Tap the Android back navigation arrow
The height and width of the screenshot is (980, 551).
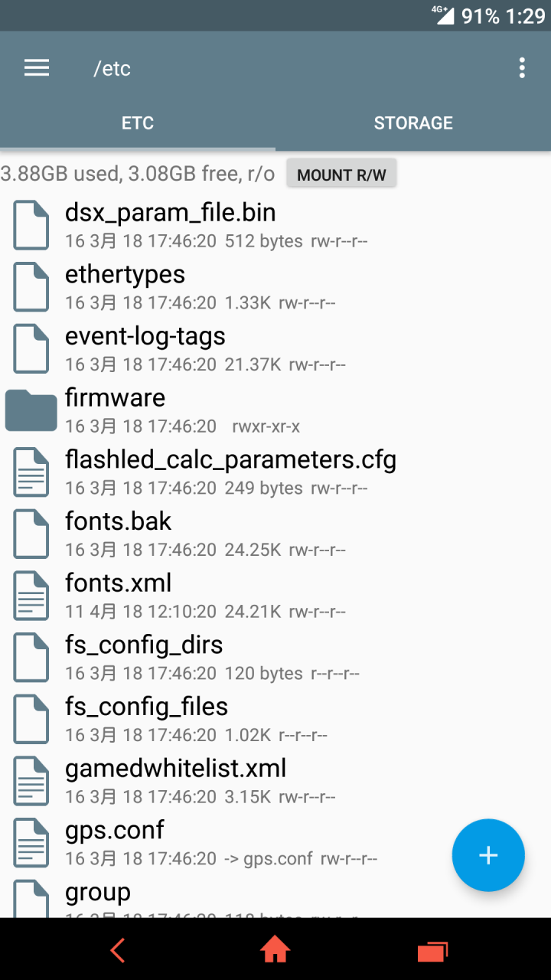(x=117, y=950)
